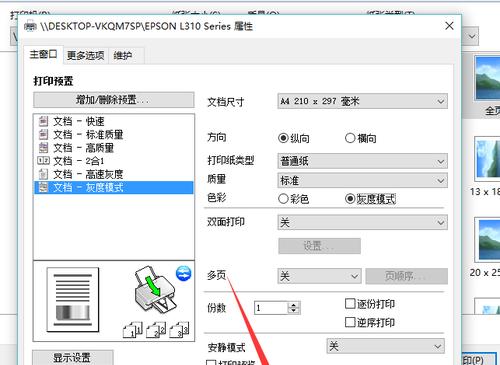
Task: Select preset 文档 - 灰度模式
Action: click(x=114, y=187)
